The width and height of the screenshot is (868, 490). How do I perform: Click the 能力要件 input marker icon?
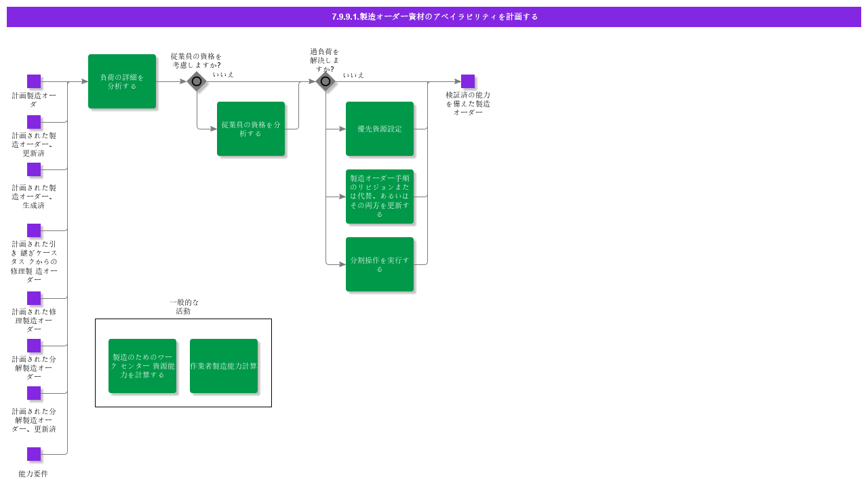pyautogui.click(x=34, y=454)
